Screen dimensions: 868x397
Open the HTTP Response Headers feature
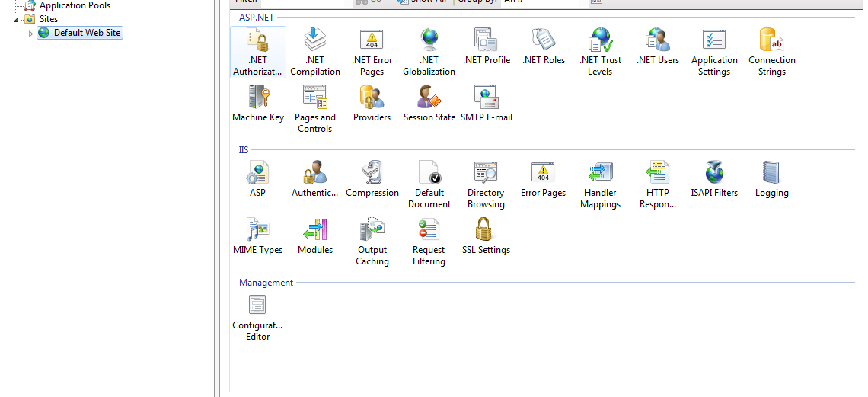click(x=657, y=185)
